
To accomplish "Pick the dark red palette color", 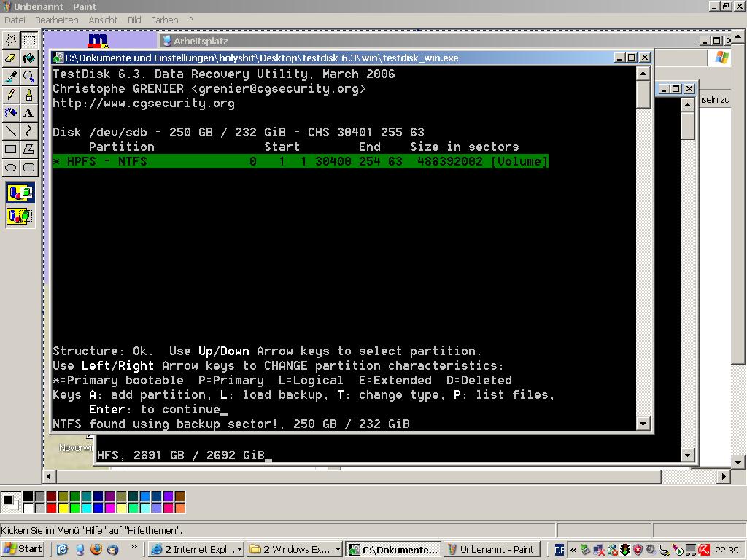I will (x=52, y=496).
